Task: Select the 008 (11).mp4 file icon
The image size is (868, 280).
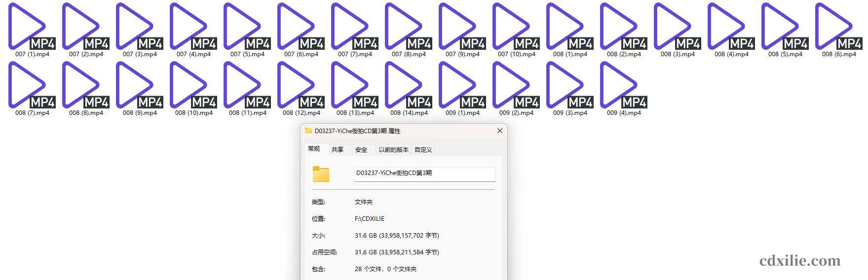Action: point(247,85)
